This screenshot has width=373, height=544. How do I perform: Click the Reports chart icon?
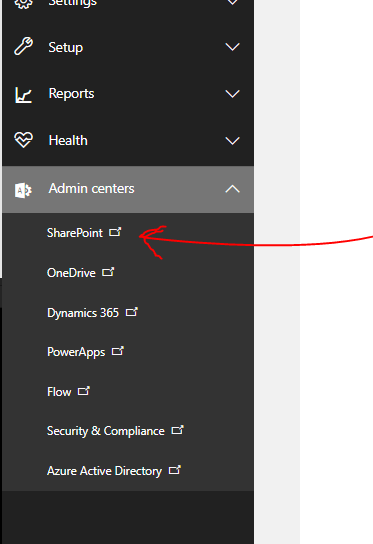click(23, 94)
